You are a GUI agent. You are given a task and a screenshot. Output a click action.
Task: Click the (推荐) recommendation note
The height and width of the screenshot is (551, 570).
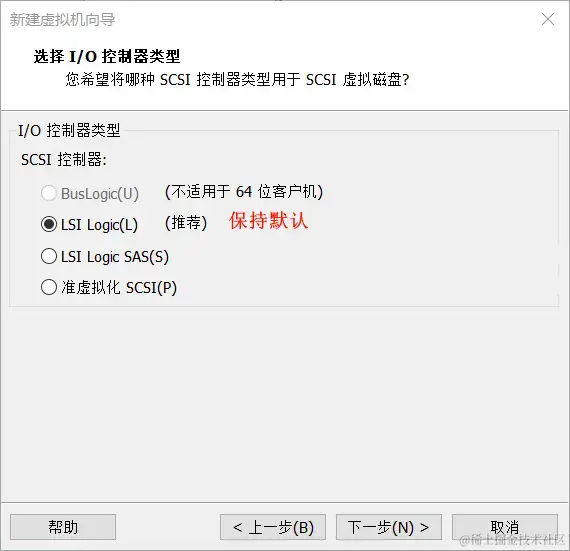tap(186, 222)
